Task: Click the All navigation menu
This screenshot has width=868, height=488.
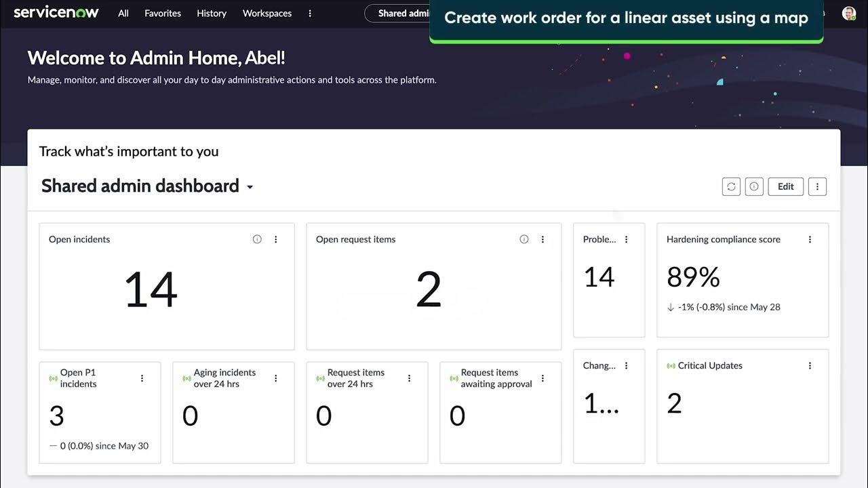Action: pyautogui.click(x=123, y=13)
